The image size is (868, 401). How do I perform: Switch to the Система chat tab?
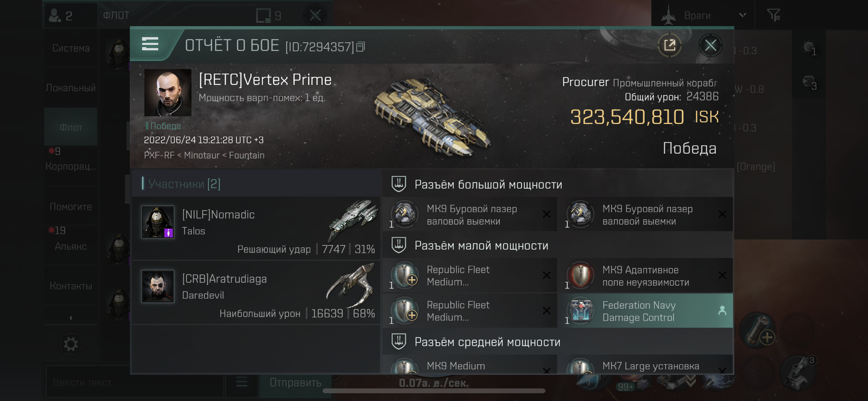[x=71, y=48]
